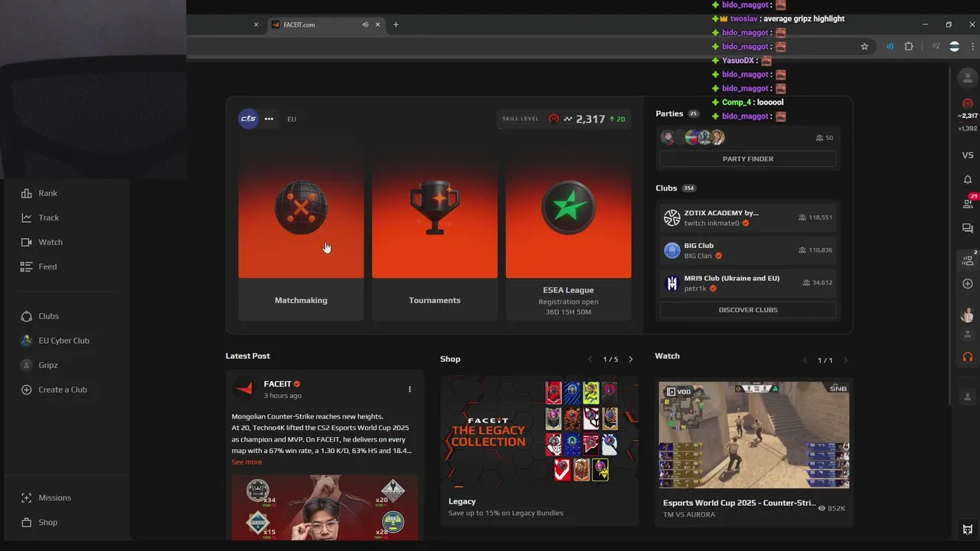Click the bottom-right FACEIT mascot icon
The height and width of the screenshot is (551, 980).
(968, 530)
